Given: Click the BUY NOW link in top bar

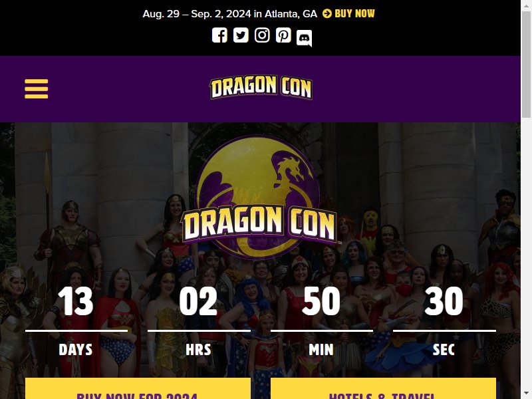Looking at the screenshot, I should [354, 13].
